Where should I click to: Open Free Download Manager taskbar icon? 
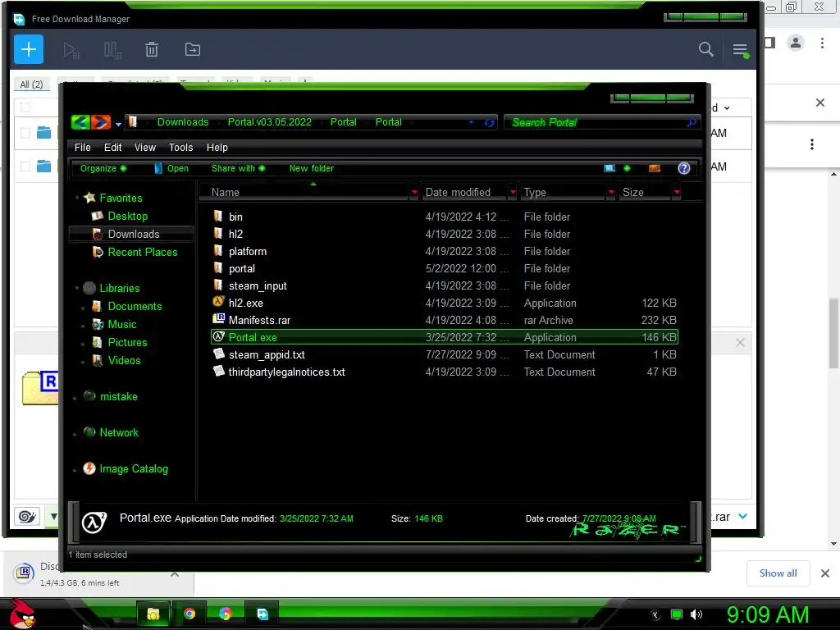tap(262, 614)
